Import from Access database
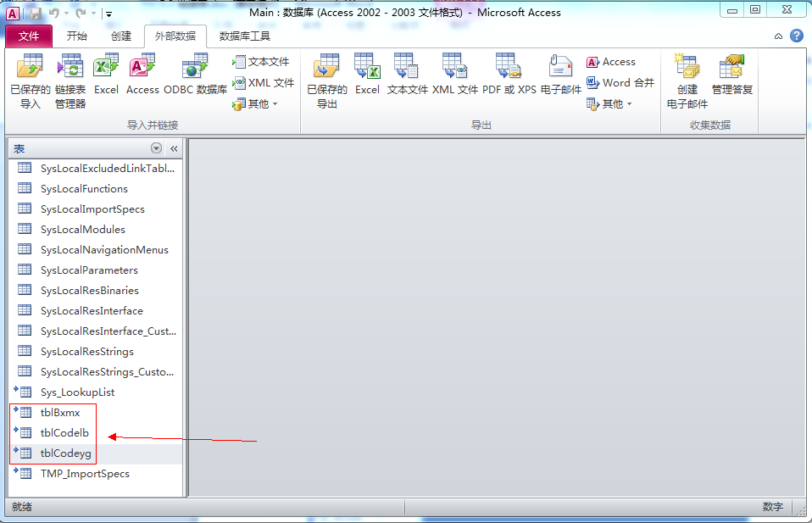 click(142, 75)
